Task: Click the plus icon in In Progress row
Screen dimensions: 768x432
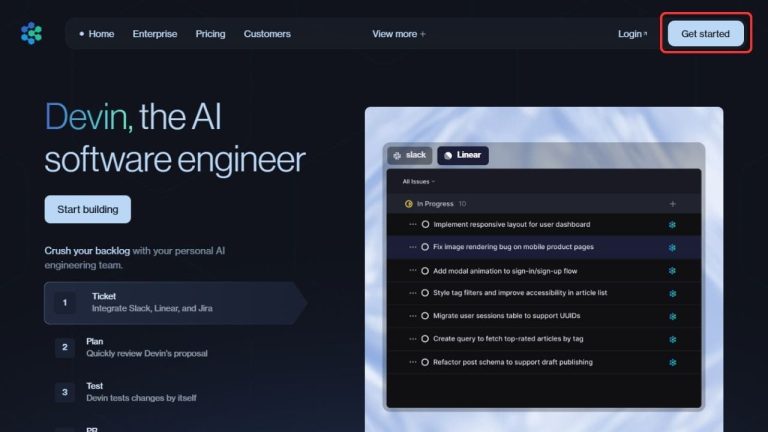Action: click(672, 203)
